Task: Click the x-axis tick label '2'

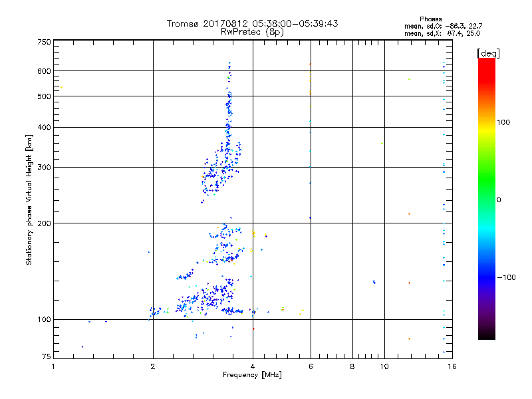Action: point(153,366)
